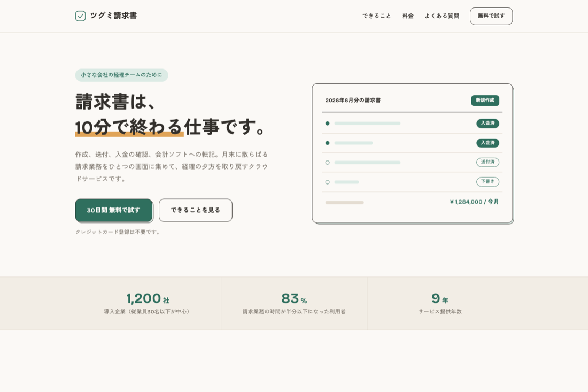The width and height of the screenshot is (588, 392).
Task: Click the 無料で試す header button
Action: pyautogui.click(x=491, y=16)
